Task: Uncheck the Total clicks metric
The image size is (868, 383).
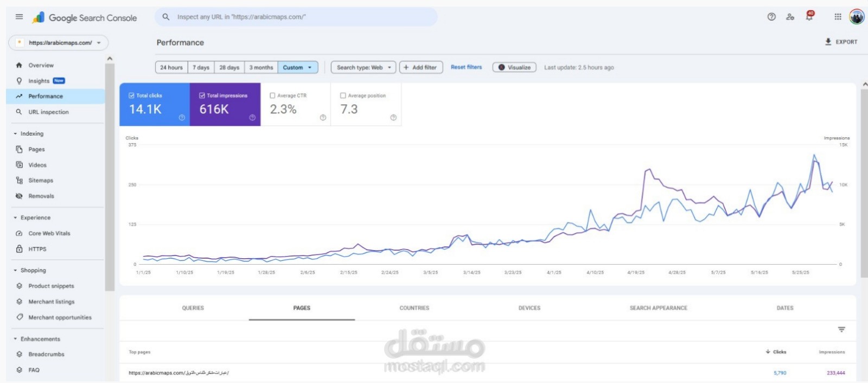Action: [131, 95]
